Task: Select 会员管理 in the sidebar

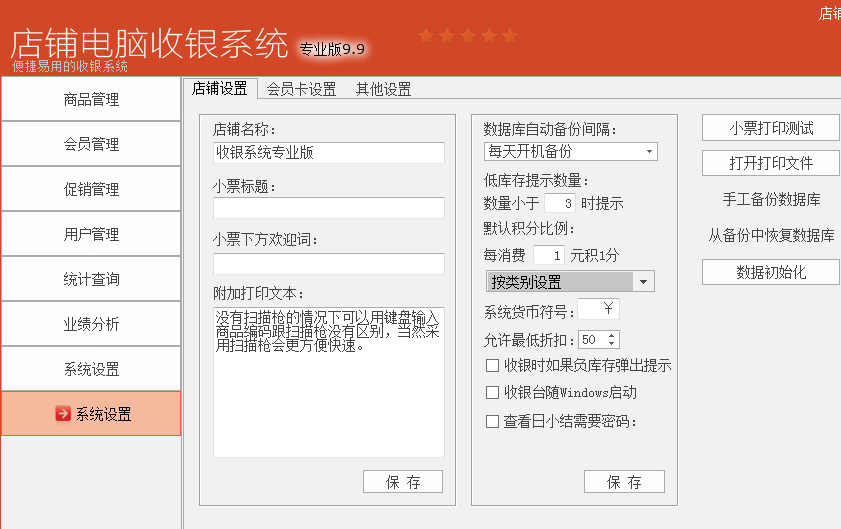Action: click(91, 144)
